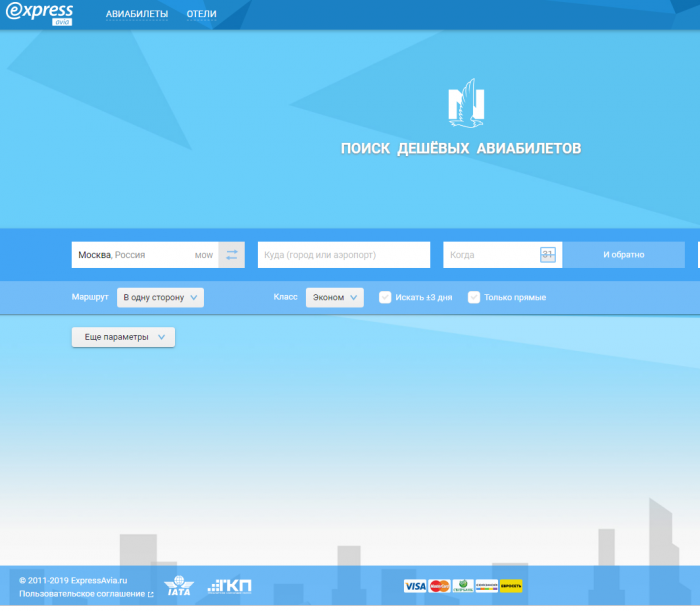Viewport: 700px width, 611px height.
Task: Swap departure and destination cities
Action: point(231,255)
